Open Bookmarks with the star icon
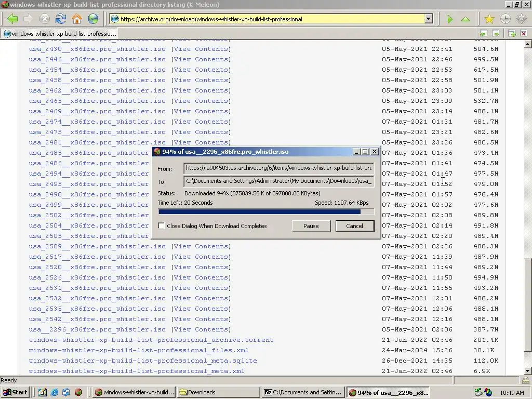 [x=489, y=19]
